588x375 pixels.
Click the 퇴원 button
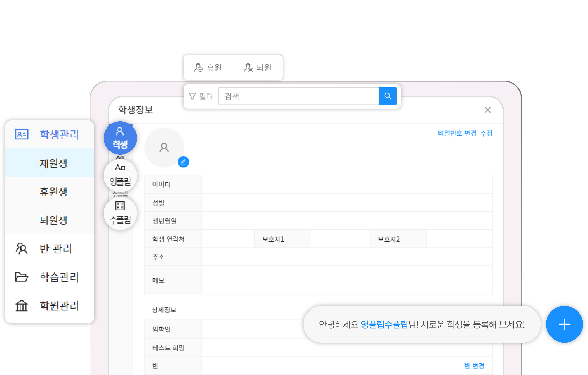pos(258,68)
